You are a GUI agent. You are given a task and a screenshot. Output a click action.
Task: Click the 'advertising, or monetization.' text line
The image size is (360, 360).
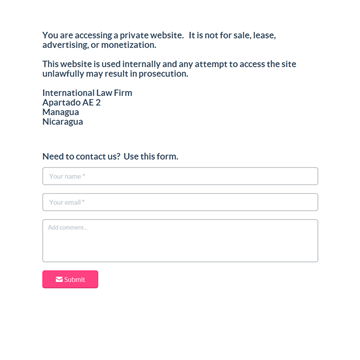tap(99, 45)
